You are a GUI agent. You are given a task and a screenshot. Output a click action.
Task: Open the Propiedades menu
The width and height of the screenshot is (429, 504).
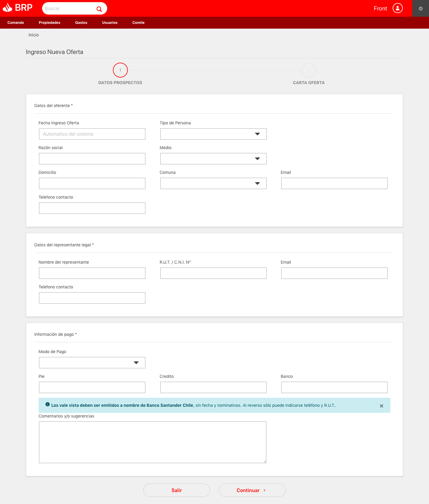pyautogui.click(x=49, y=23)
